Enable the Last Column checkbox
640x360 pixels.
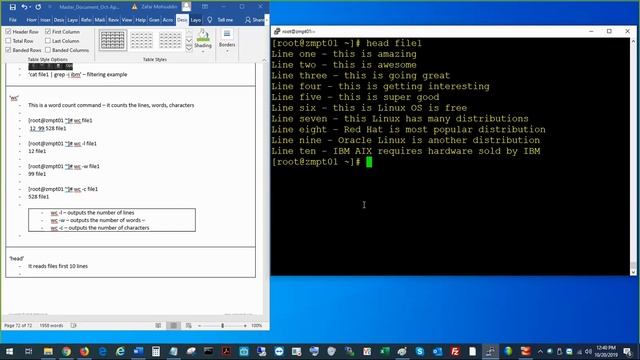(48, 41)
